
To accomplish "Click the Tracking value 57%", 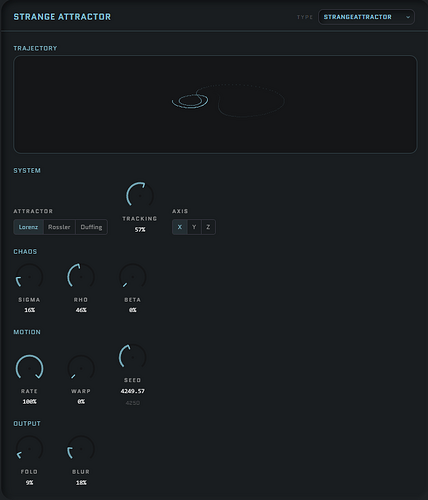I will tap(140, 230).
